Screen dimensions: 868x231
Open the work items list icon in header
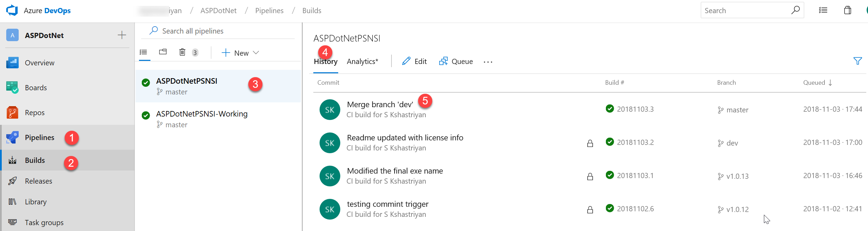pyautogui.click(x=823, y=10)
